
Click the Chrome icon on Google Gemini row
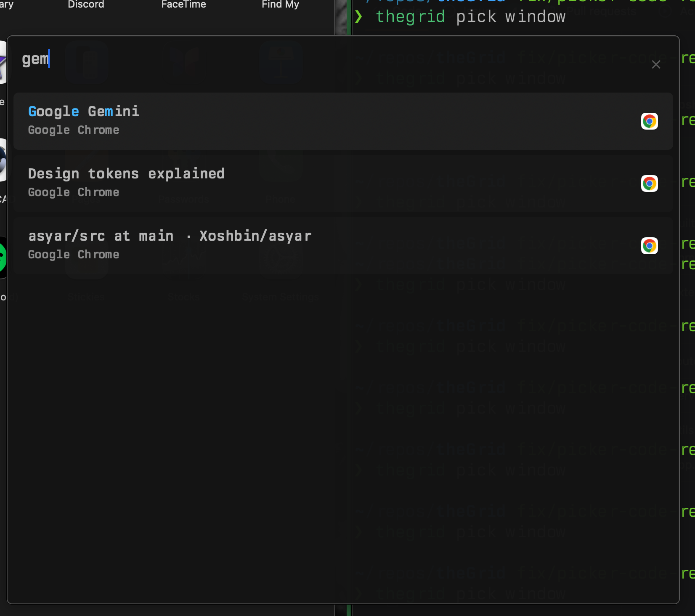[649, 122]
